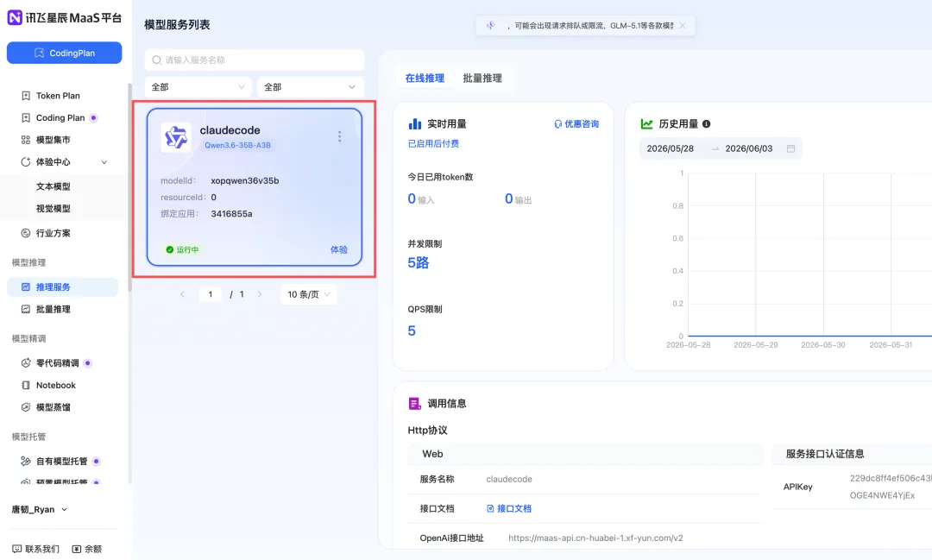The width and height of the screenshot is (932, 560).
Task: Open the 10 条/页 page size dropdown
Action: [x=308, y=294]
